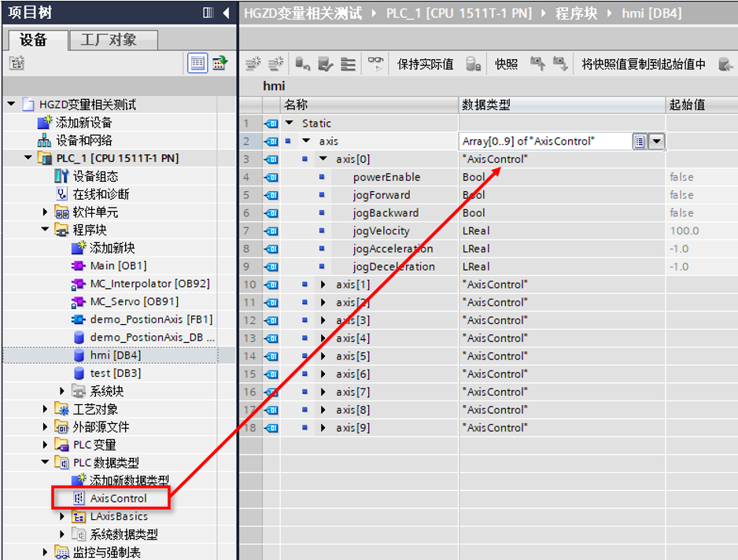Select the AxisControl data type icon
The width and height of the screenshot is (738, 560).
click(78, 498)
